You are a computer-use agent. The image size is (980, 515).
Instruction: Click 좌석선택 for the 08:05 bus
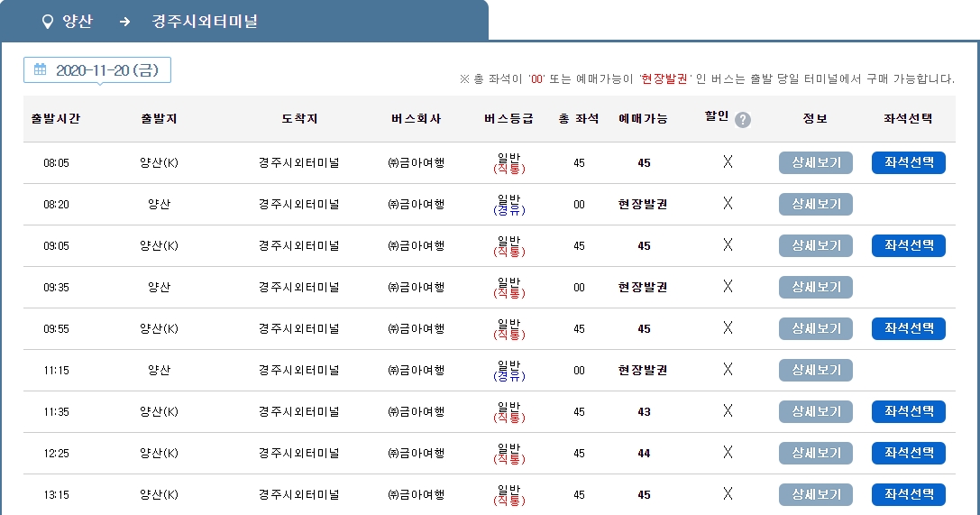pos(909,162)
